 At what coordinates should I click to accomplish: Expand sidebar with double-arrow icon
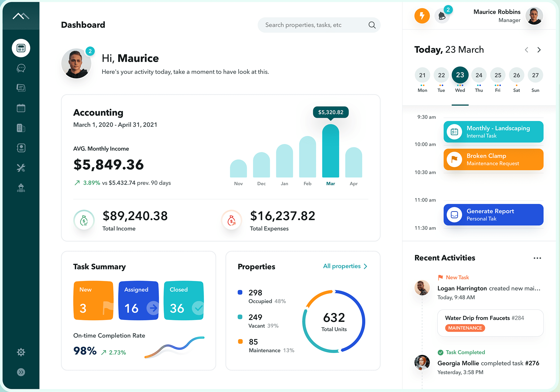tap(21, 372)
